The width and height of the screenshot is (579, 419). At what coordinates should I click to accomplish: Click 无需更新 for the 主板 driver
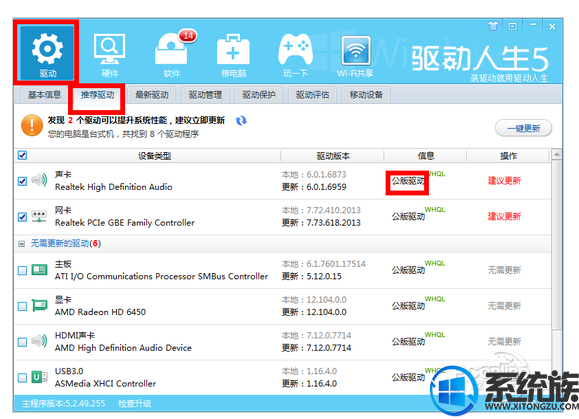[x=504, y=270]
